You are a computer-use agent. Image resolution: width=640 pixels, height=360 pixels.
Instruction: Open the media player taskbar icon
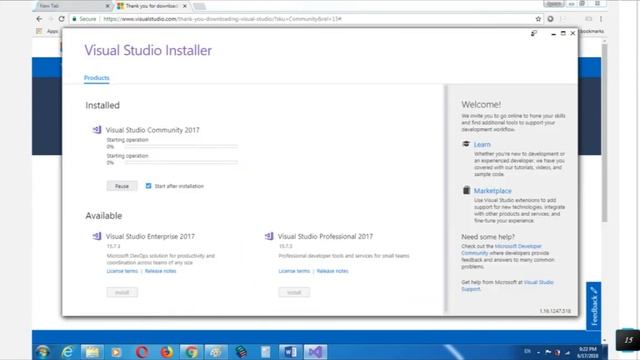click(x=117, y=351)
